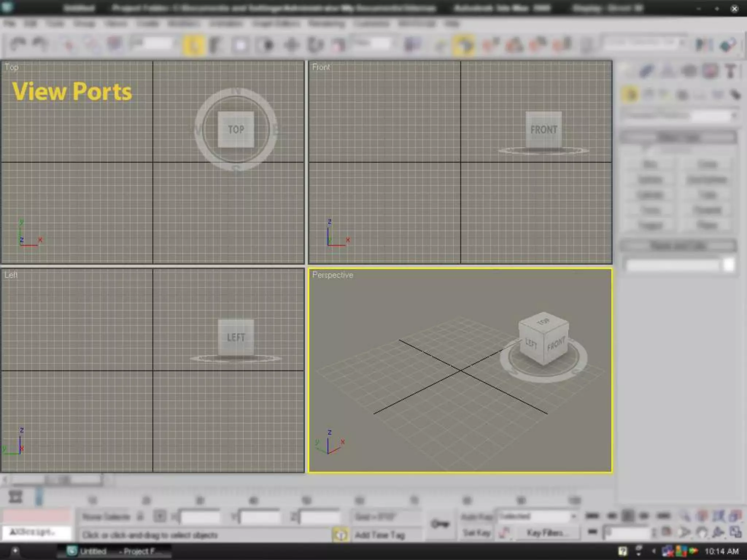Viewport: 747px width, 560px height.
Task: Click the Key Filters button
Action: pos(545,533)
